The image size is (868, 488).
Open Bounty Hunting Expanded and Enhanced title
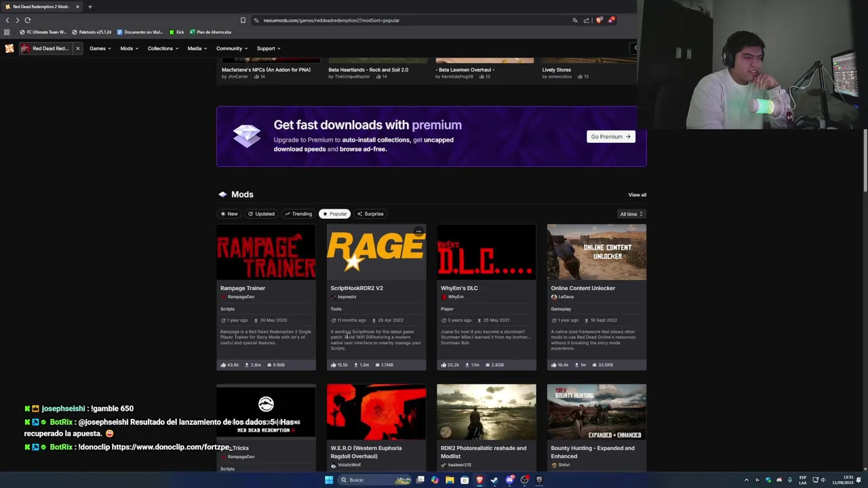tap(593, 452)
